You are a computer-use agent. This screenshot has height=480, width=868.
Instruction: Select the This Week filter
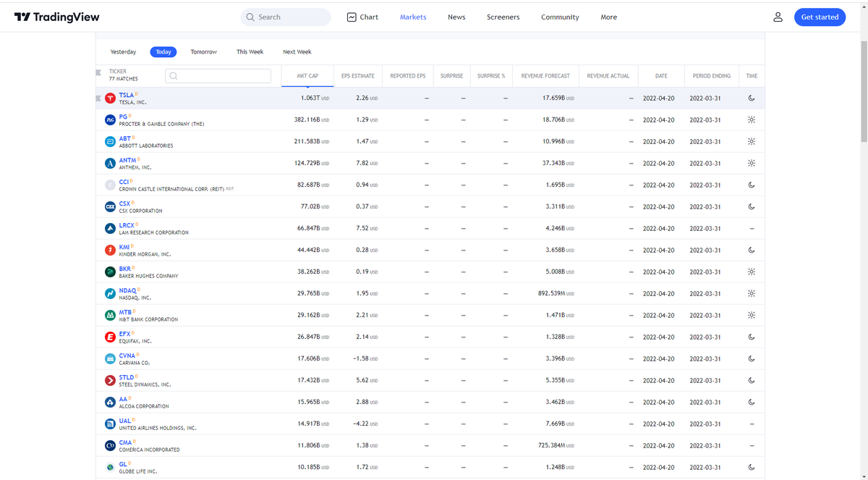250,52
